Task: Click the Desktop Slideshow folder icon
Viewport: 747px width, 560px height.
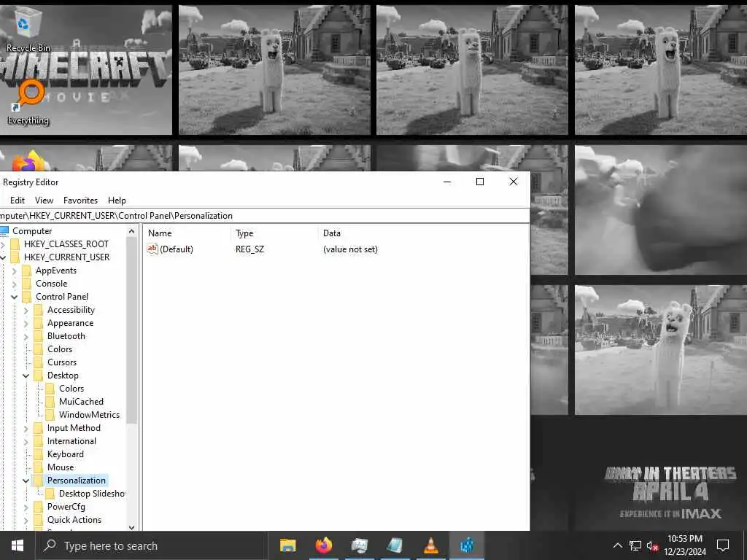Action: [x=50, y=494]
